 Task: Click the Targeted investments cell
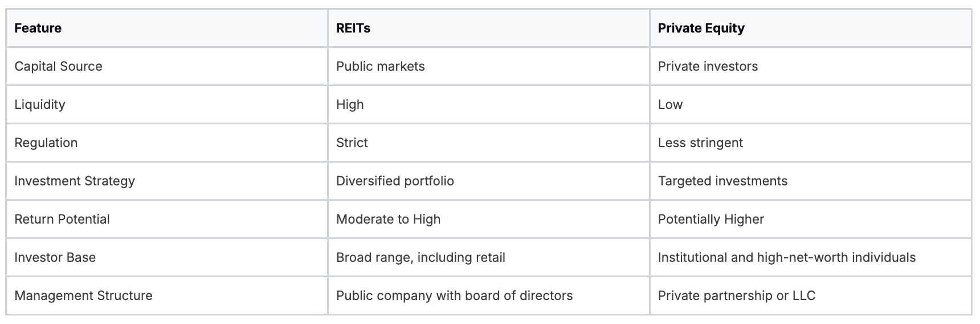722,181
